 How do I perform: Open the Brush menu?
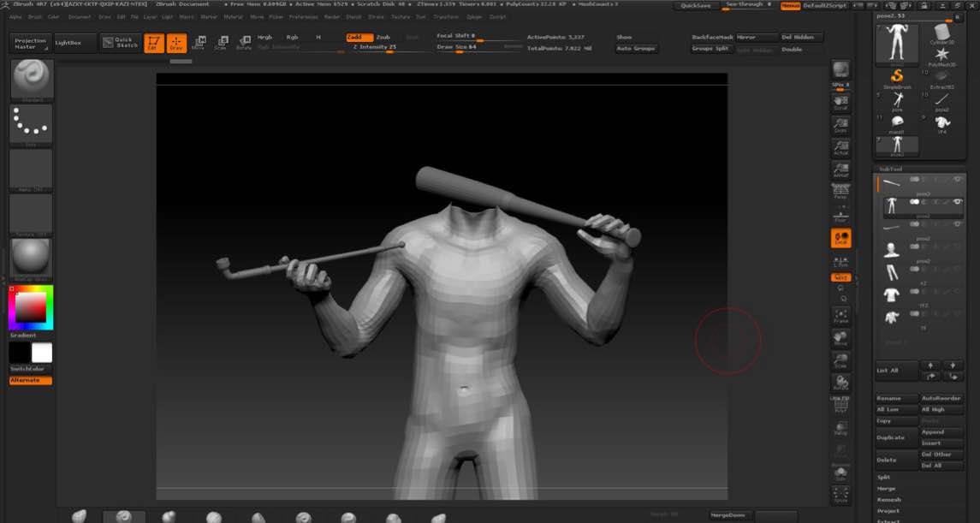(34, 17)
